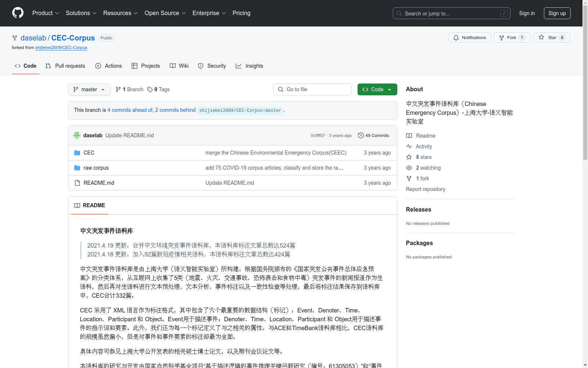Open the CEC folder

[x=89, y=153]
